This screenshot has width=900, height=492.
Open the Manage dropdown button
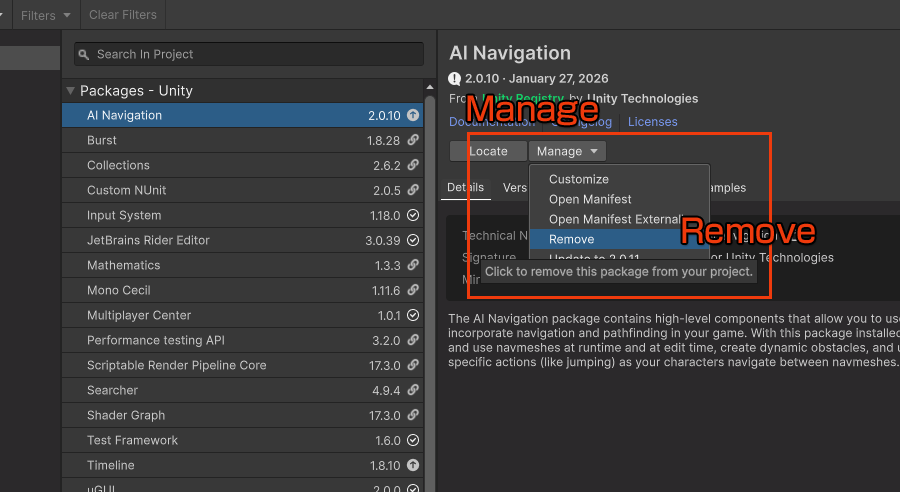click(x=567, y=152)
